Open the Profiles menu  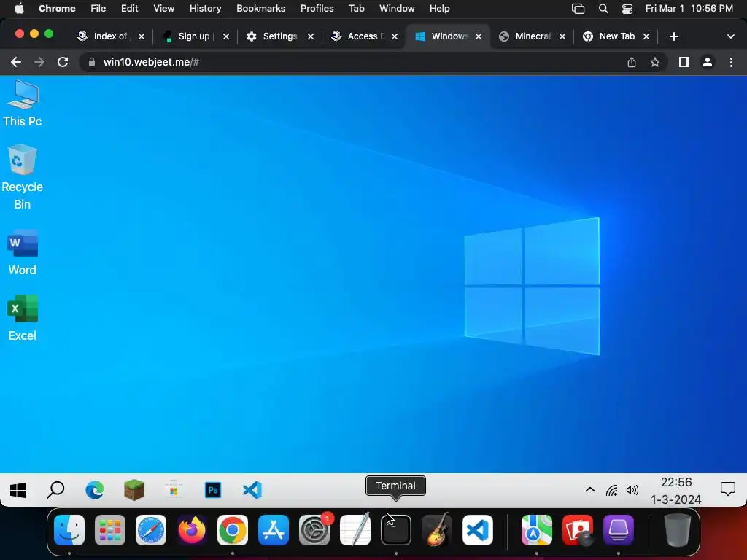(317, 8)
